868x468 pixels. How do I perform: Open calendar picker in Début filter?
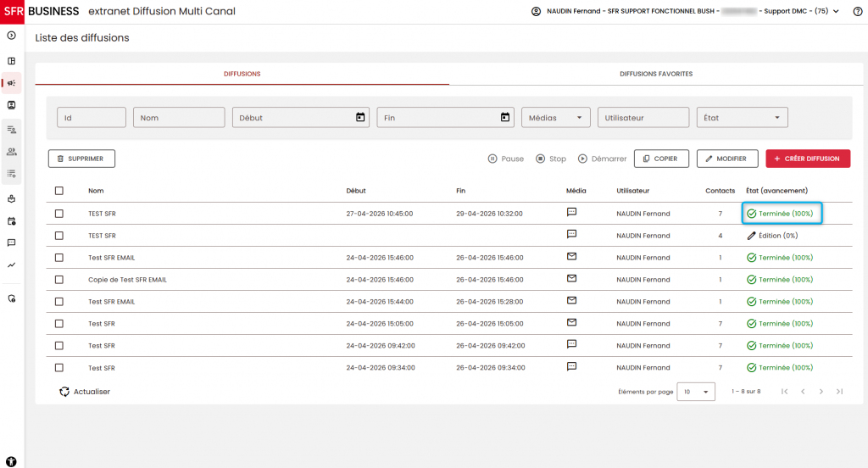click(360, 117)
